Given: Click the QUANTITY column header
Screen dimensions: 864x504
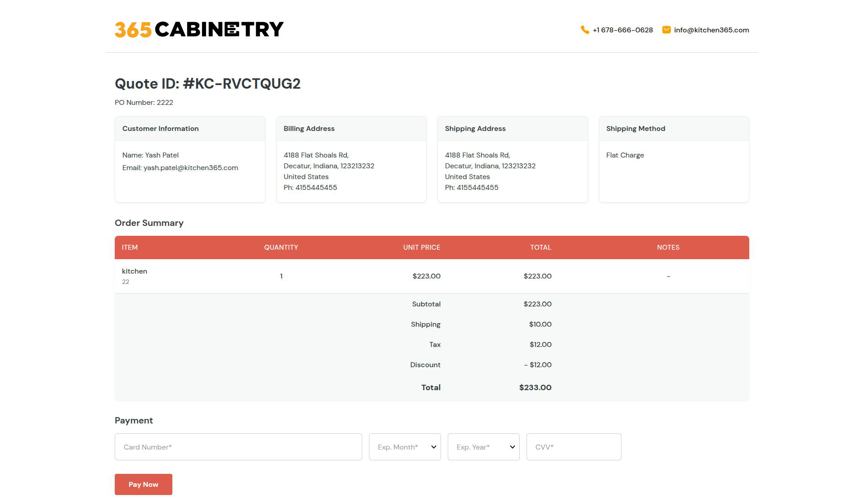Looking at the screenshot, I should click(x=281, y=247).
